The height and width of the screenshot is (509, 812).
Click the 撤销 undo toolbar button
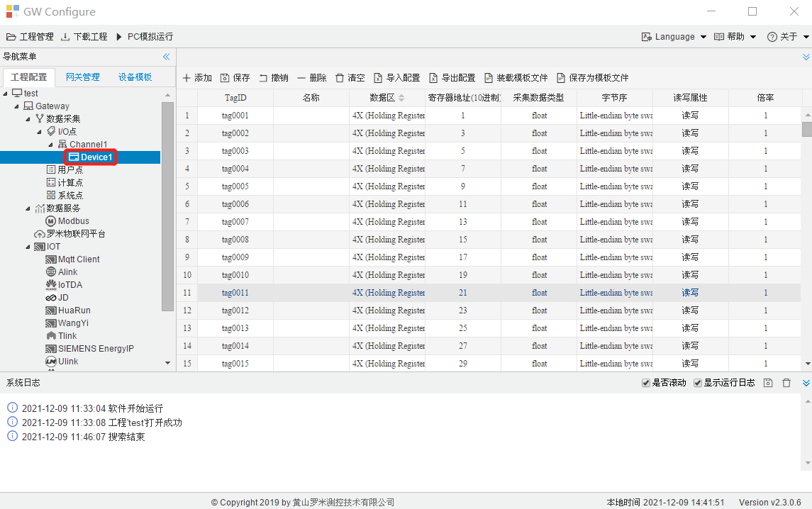(x=274, y=78)
